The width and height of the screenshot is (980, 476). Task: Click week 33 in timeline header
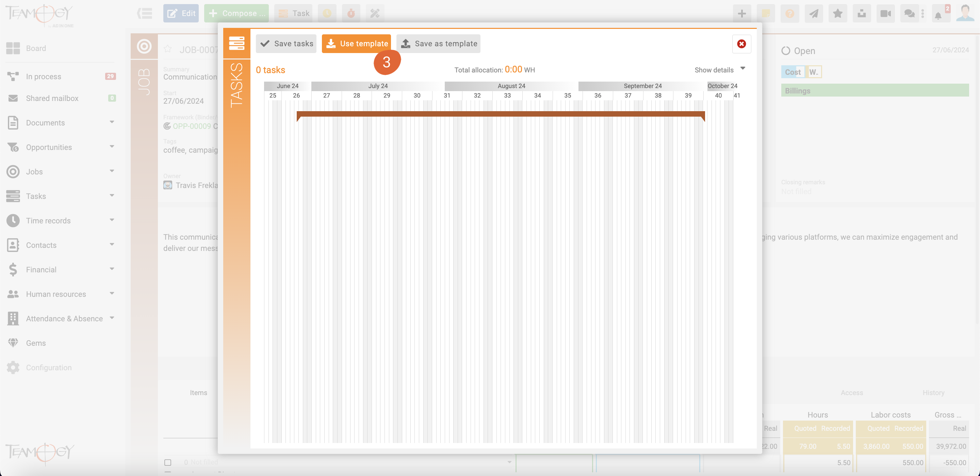(507, 96)
